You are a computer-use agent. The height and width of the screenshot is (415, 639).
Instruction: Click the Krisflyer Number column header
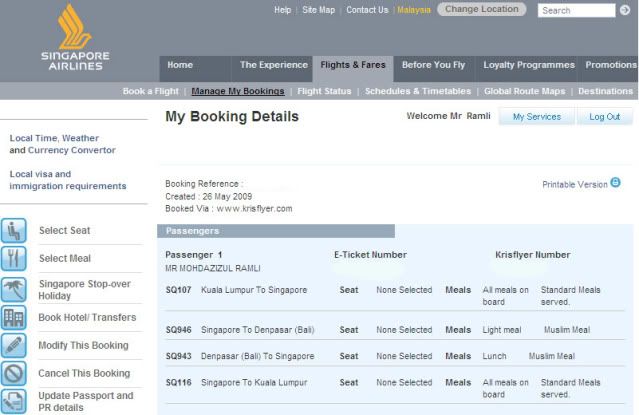[x=533, y=255]
